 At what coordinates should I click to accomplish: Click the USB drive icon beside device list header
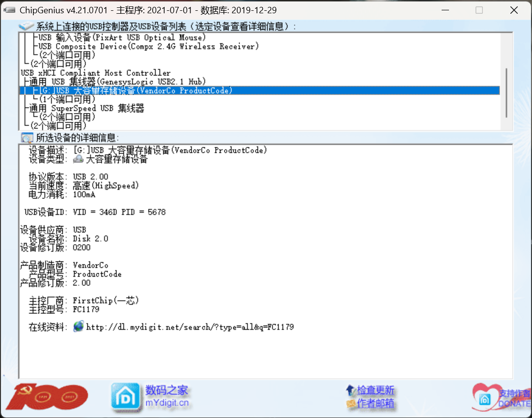[26, 26]
